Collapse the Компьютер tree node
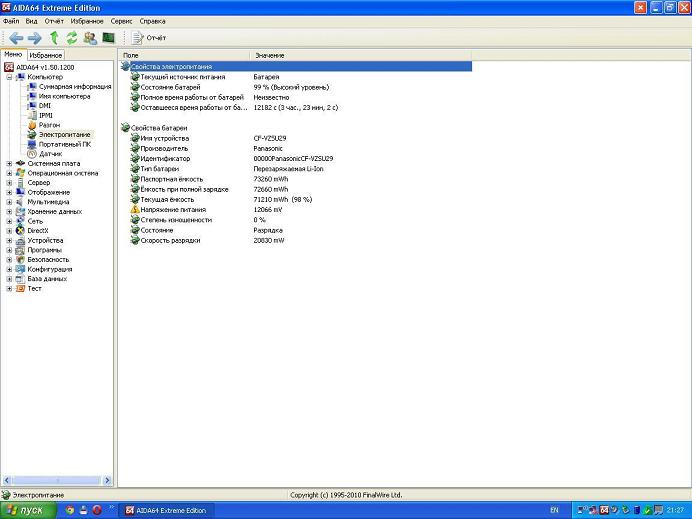692x519 pixels. (10, 77)
